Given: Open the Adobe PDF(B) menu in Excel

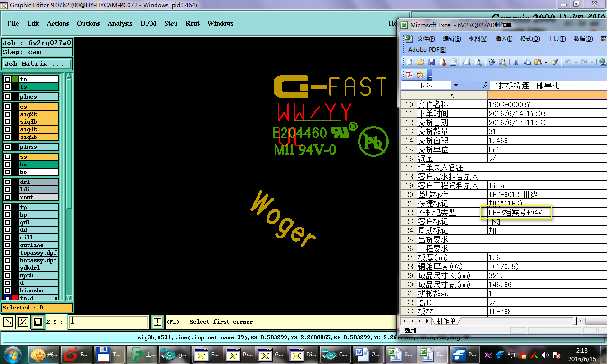Looking at the screenshot, I should pos(427,50).
